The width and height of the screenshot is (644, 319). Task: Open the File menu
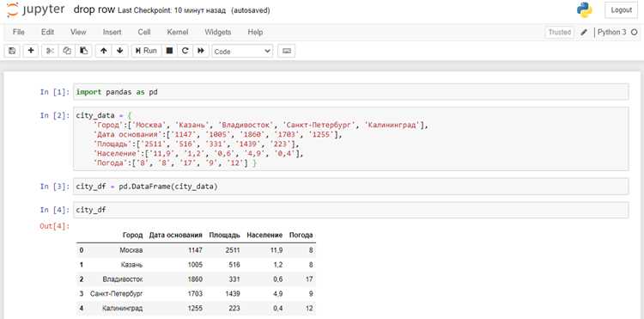[19, 32]
